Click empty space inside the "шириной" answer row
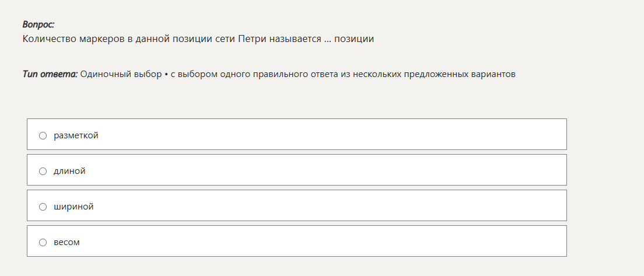Screen dimensions: 644x276 click(327, 206)
